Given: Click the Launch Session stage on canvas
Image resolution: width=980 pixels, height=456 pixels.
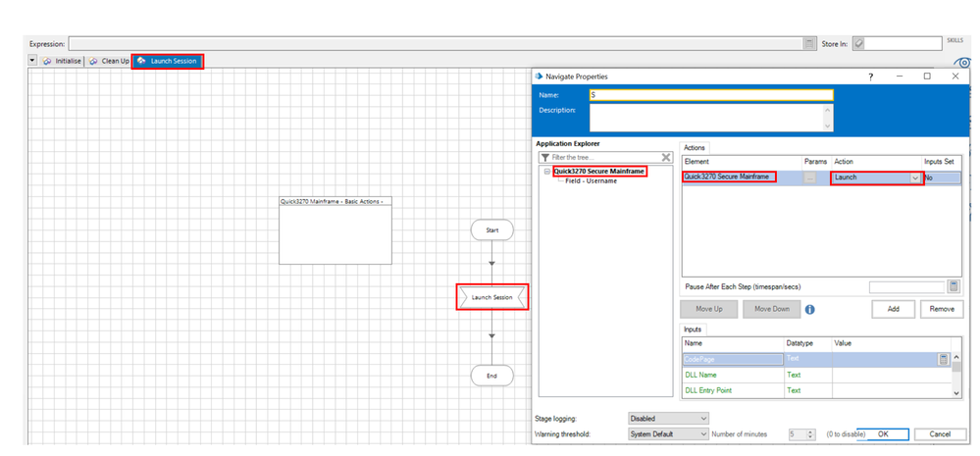Looking at the screenshot, I should click(x=491, y=297).
